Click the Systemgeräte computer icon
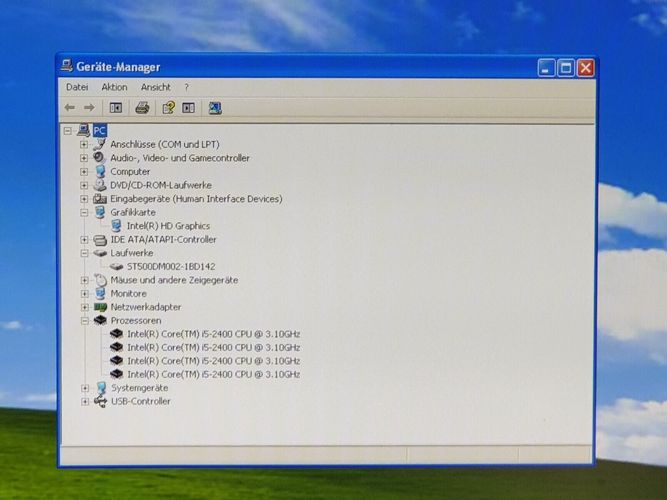The height and width of the screenshot is (500, 667). (101, 388)
